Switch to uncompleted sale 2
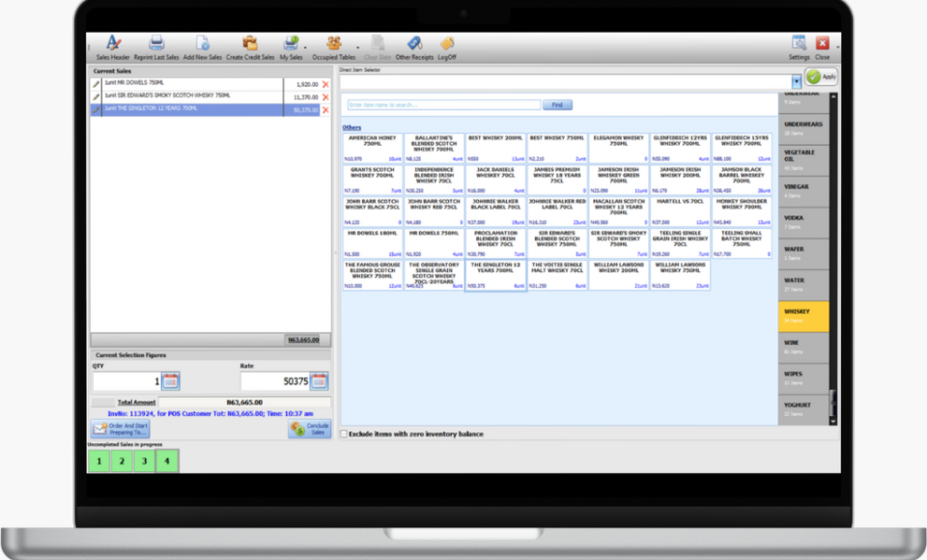This screenshot has width=927, height=560. 122,462
